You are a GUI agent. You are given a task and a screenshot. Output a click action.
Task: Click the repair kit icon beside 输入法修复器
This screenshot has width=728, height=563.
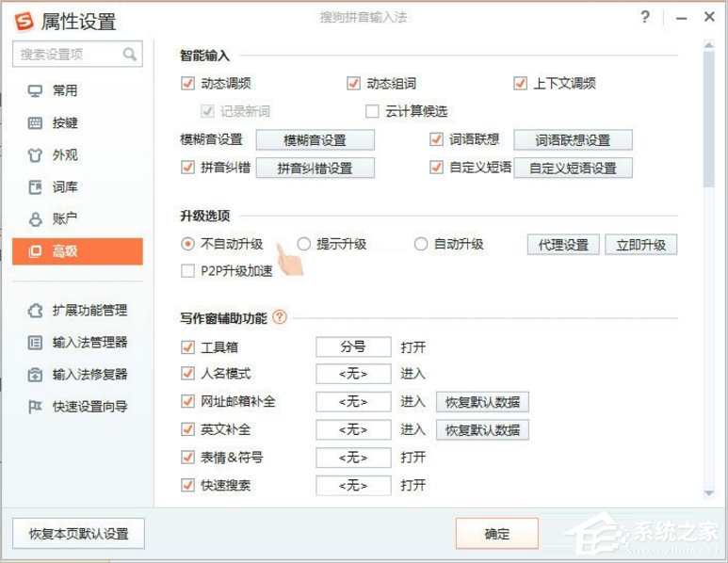pos(35,375)
